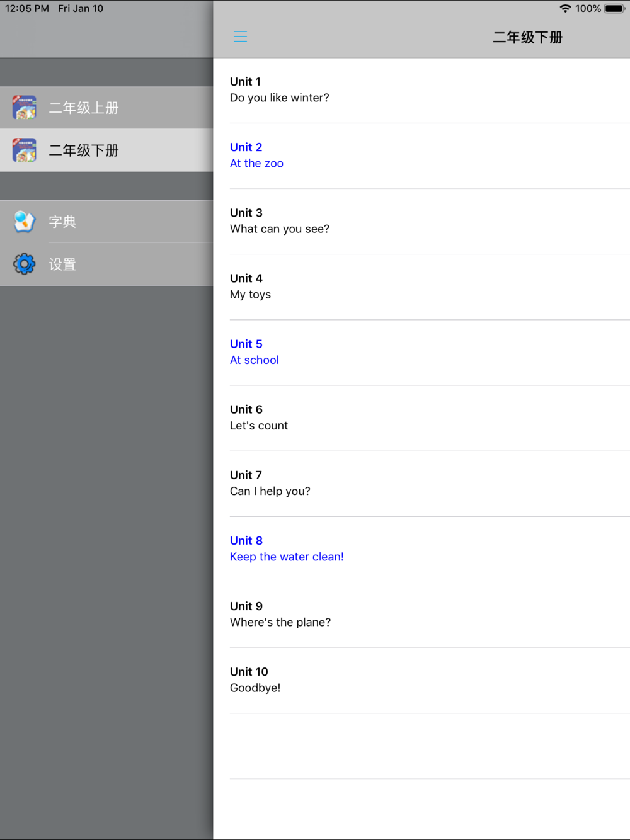The width and height of the screenshot is (630, 840).
Task: Open the 字典 dictionary icon
Action: click(25, 222)
